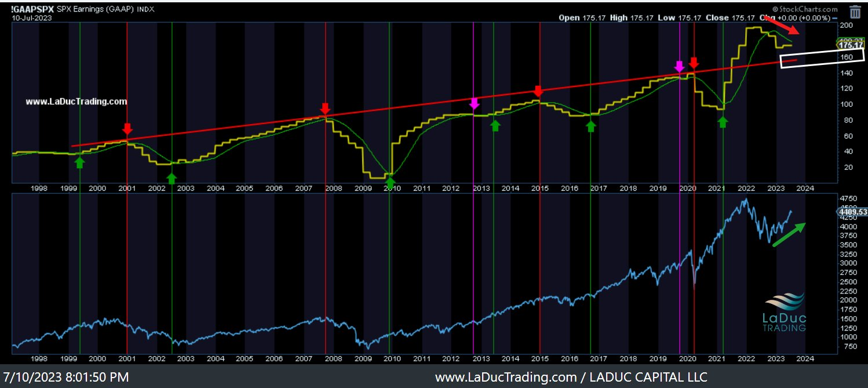Click 2008 on the lower chart's year axis
The width and height of the screenshot is (868, 388).
click(x=333, y=358)
